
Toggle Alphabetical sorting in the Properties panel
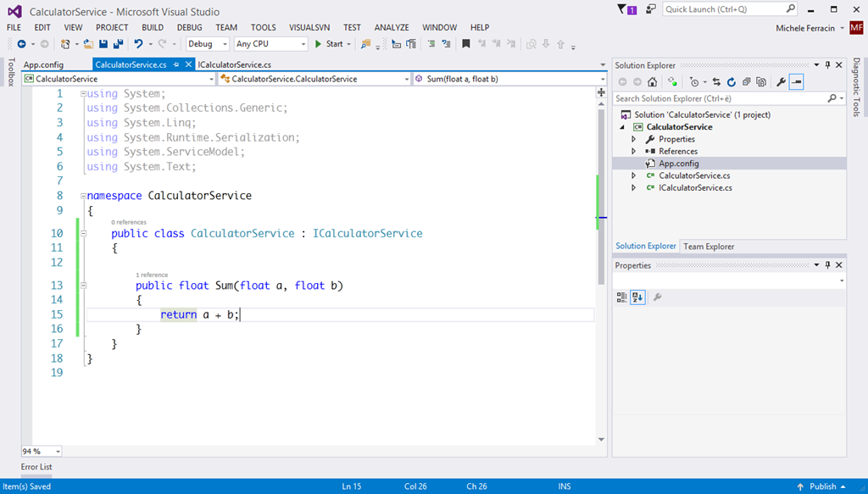pyautogui.click(x=637, y=297)
